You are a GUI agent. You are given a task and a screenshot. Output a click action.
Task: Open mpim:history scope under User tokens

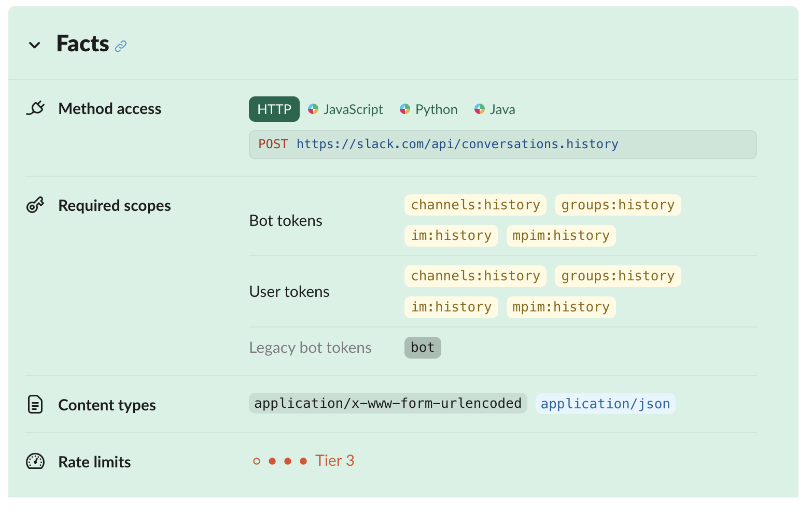pos(561,307)
